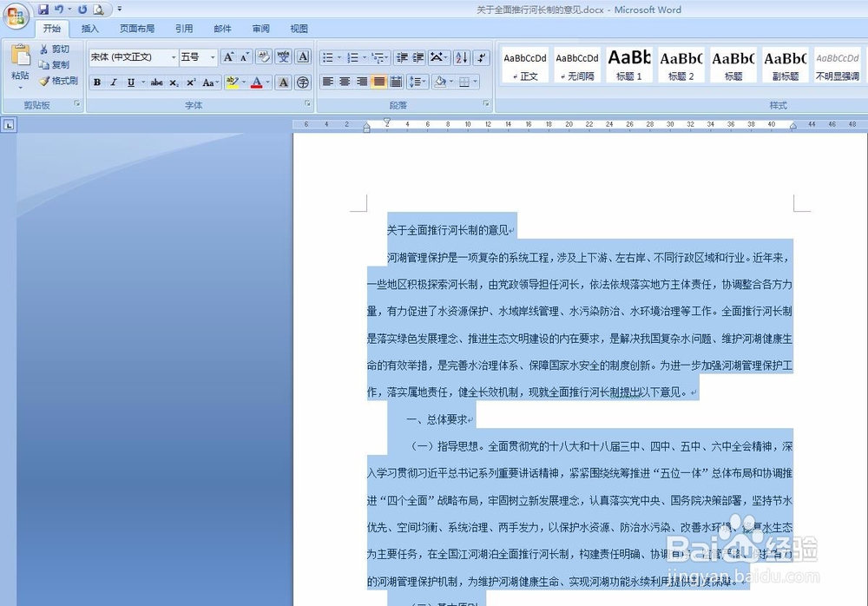Viewport: 868px width, 606px height.
Task: Open the line spacing dropdown
Action: coord(418,82)
